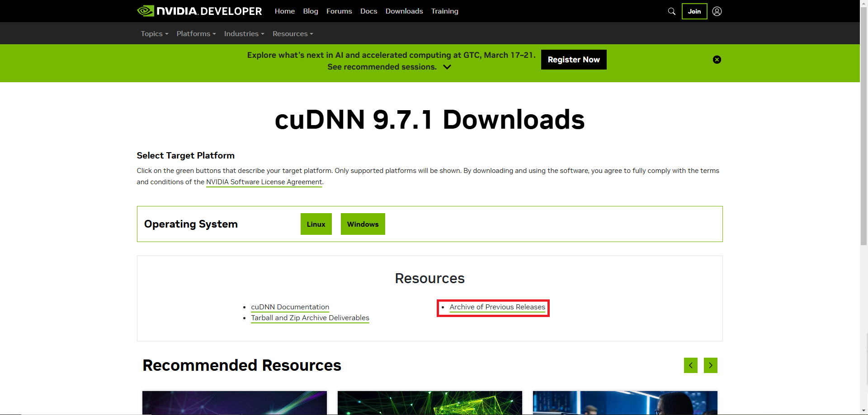
Task: Click the Operating System label
Action: click(191, 224)
